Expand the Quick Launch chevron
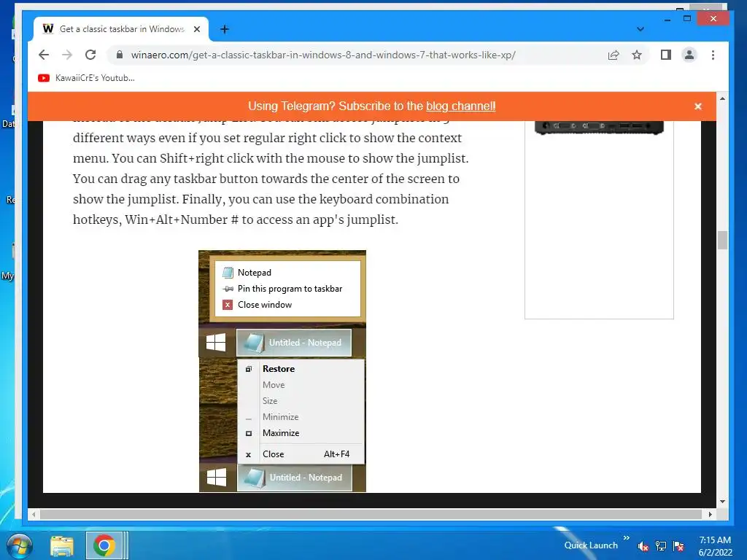 pyautogui.click(x=626, y=537)
